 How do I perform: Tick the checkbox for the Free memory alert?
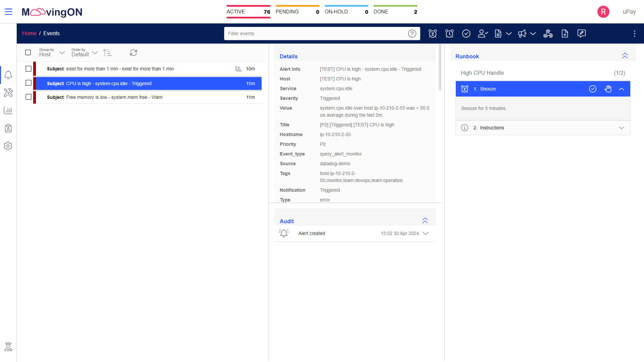28,97
